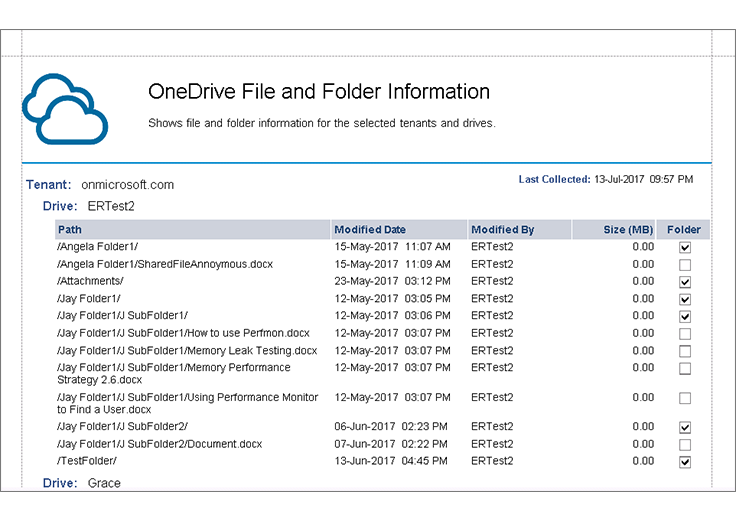The image size is (736, 522).
Task: Toggle Folder checkbox for Using Performance Monitor row
Action: (685, 398)
